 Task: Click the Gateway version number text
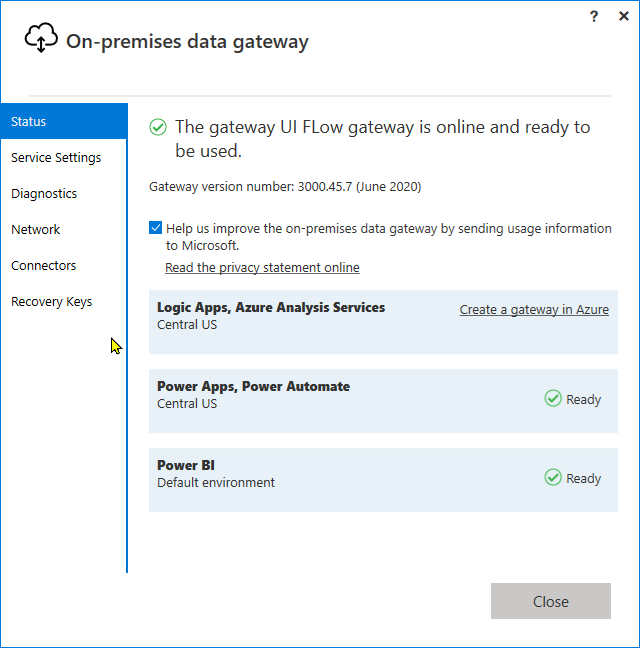pos(285,187)
